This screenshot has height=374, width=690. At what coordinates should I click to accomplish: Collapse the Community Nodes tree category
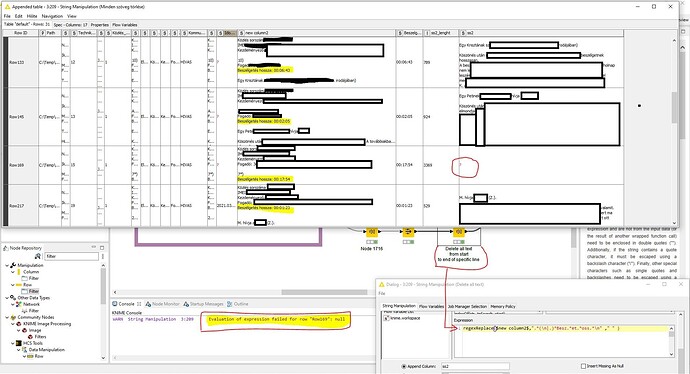pos(7,317)
